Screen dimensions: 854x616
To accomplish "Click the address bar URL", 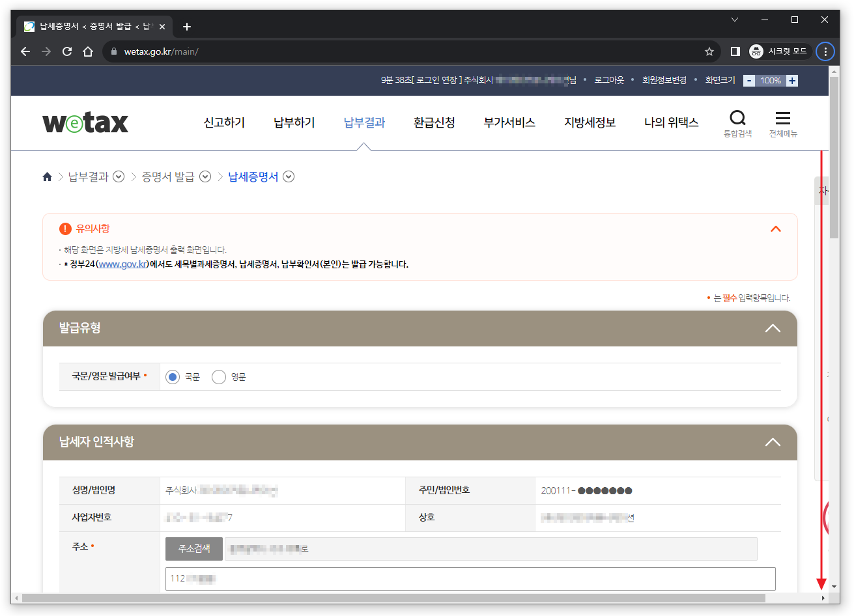I will (161, 51).
